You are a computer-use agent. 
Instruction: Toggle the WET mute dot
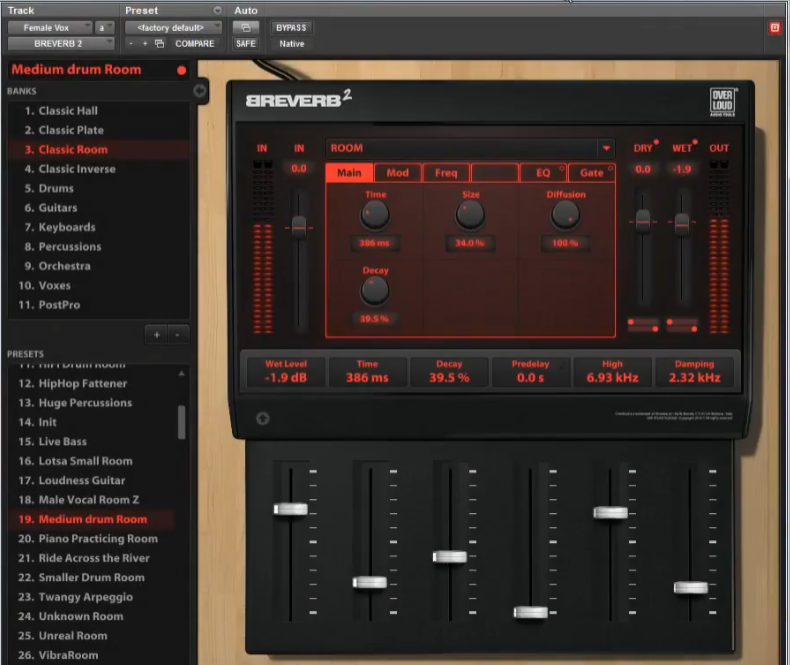[x=695, y=142]
